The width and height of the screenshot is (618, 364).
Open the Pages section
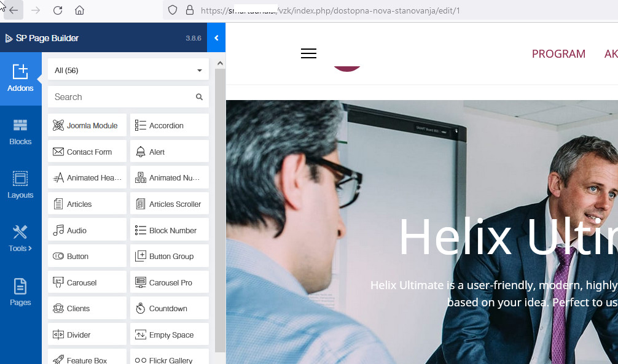[20, 292]
